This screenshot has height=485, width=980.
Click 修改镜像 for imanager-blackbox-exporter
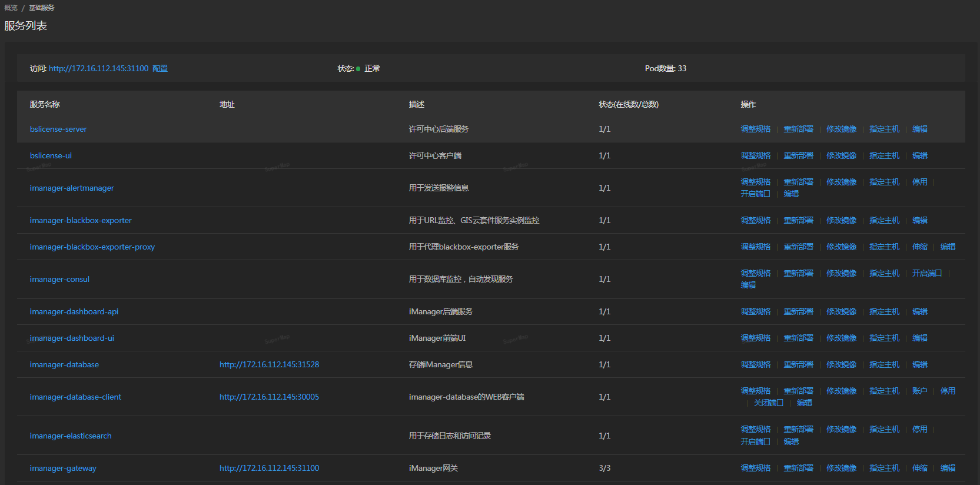tap(841, 220)
